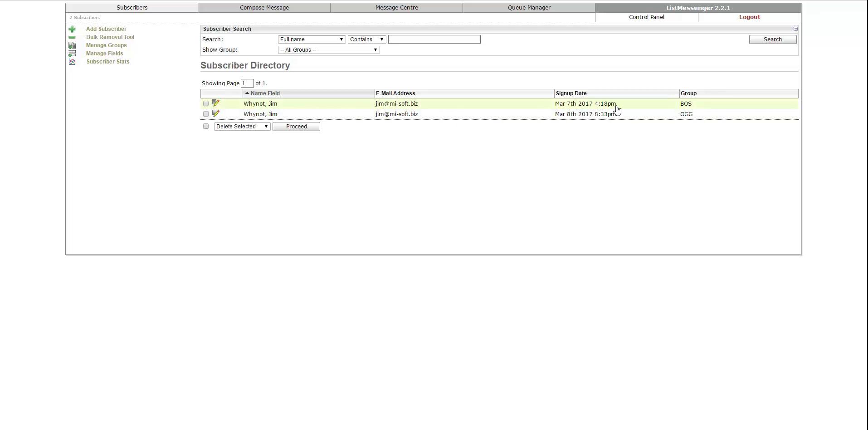This screenshot has width=868, height=430.
Task: Click the Subscriber Stats chart icon
Action: coord(72,62)
